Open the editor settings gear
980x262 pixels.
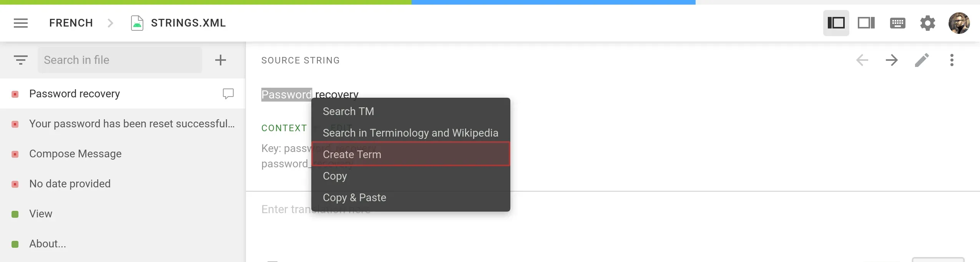pos(928,23)
